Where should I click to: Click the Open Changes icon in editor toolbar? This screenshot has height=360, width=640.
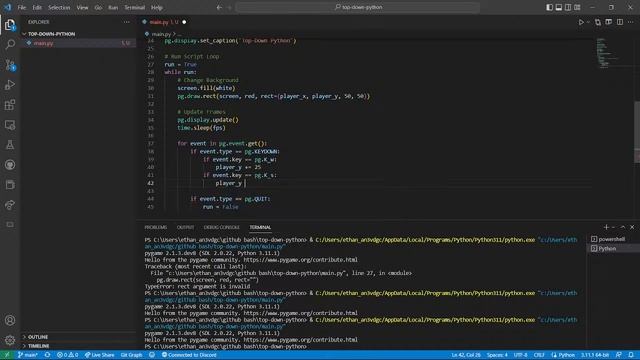tap(598, 22)
